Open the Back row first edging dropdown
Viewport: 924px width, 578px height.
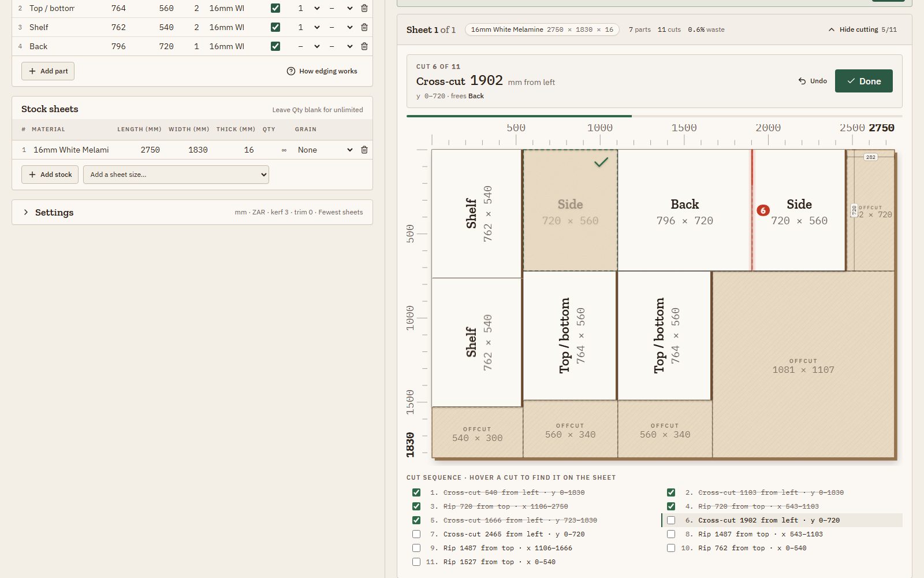308,46
